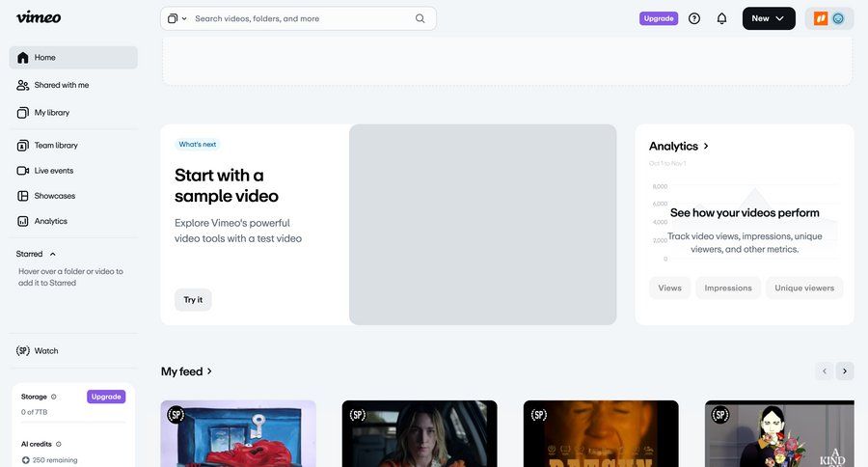Screen dimensions: 868x467
Task: Click the Watch SP badge icon
Action: (x=23, y=350)
